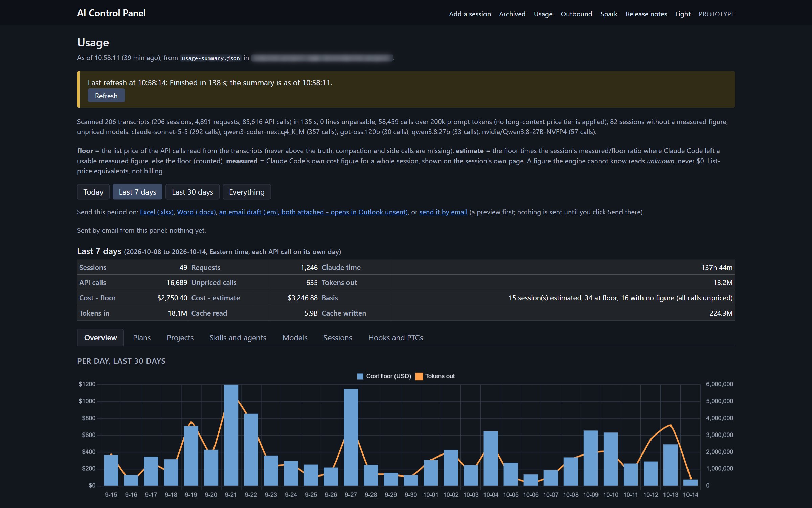
Task: Click the 10-04 cost bar in the chart
Action: point(491,459)
